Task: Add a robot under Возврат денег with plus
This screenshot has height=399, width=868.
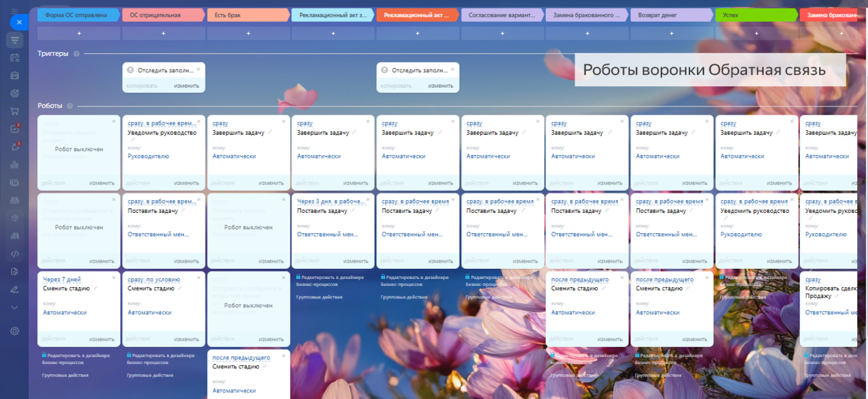Action: 672,33
